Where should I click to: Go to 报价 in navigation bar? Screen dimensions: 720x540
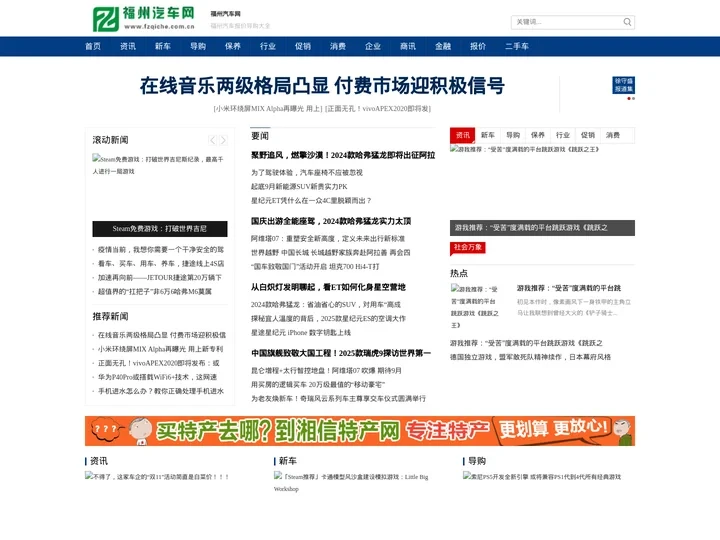(x=478, y=46)
